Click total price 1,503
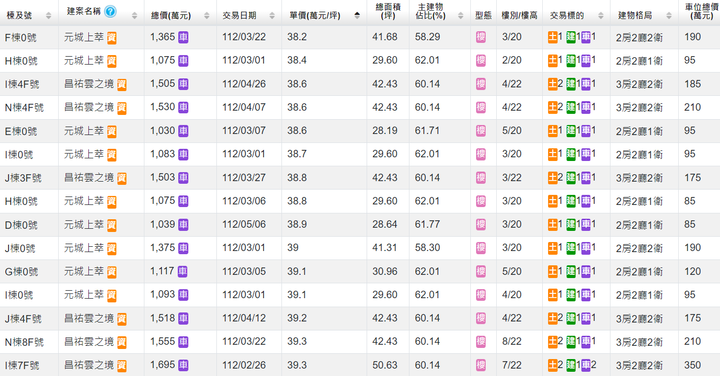The image size is (720, 376). pos(163,178)
